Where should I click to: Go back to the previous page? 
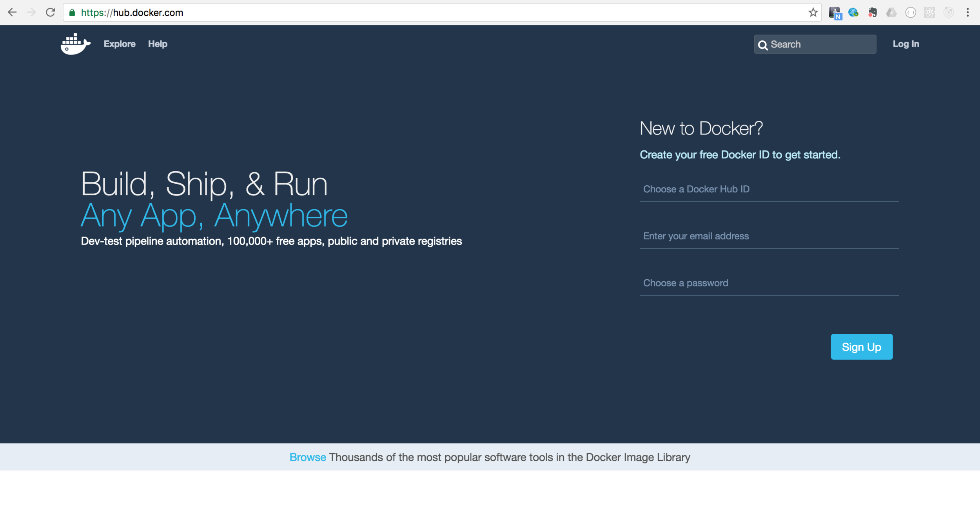tap(12, 13)
